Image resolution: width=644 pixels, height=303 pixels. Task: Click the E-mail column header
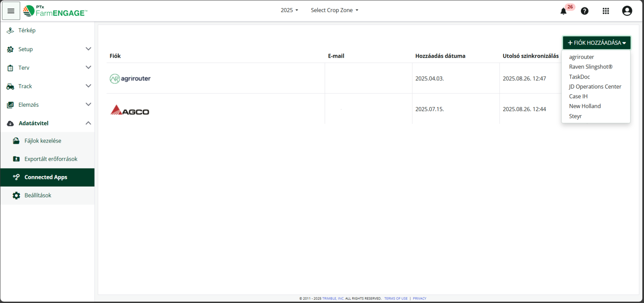pyautogui.click(x=336, y=56)
